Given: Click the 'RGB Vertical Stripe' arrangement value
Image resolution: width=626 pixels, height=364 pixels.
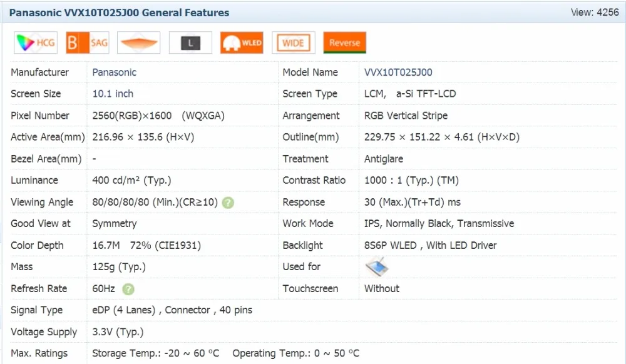Looking at the screenshot, I should [x=406, y=116].
